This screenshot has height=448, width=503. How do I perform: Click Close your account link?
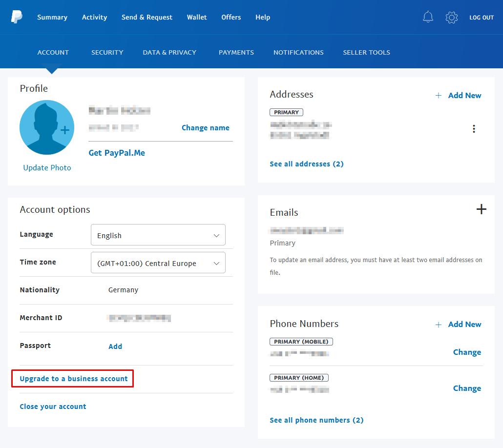pos(53,407)
